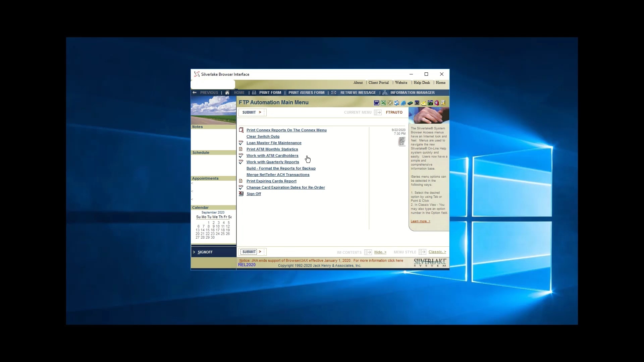The height and width of the screenshot is (362, 644).
Task: Click the SUBMIT button at bottom
Action: (x=249, y=251)
